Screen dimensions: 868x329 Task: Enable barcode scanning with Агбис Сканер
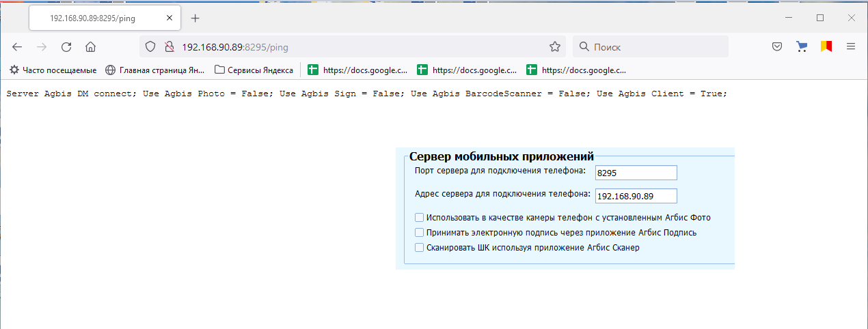pos(420,248)
